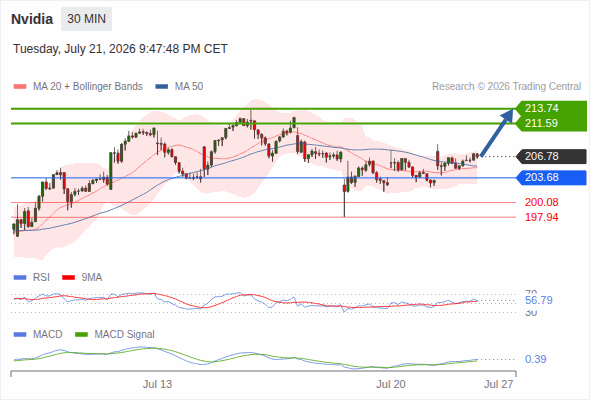Click the Nvidia chart title
The width and height of the screenshot is (590, 400).
pyautogui.click(x=32, y=19)
